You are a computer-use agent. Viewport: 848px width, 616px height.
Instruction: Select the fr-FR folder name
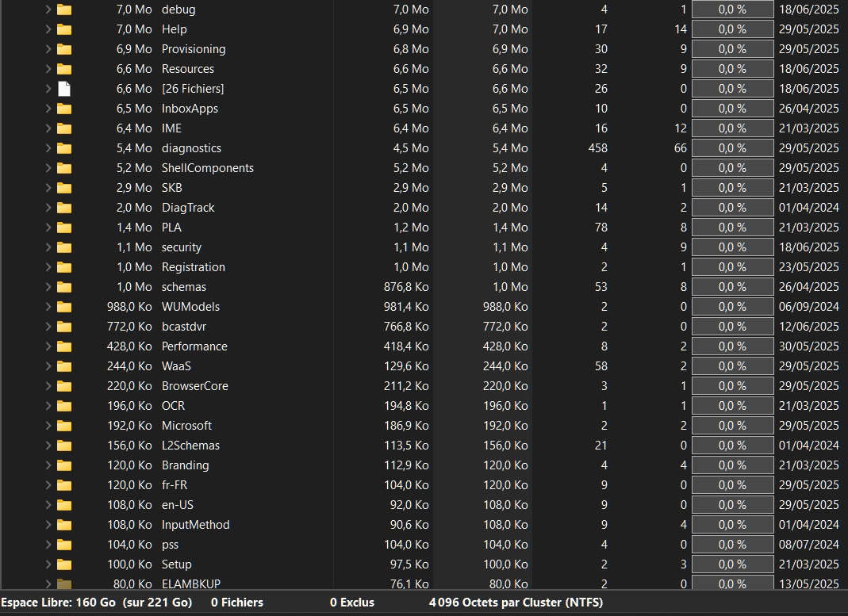pos(175,484)
